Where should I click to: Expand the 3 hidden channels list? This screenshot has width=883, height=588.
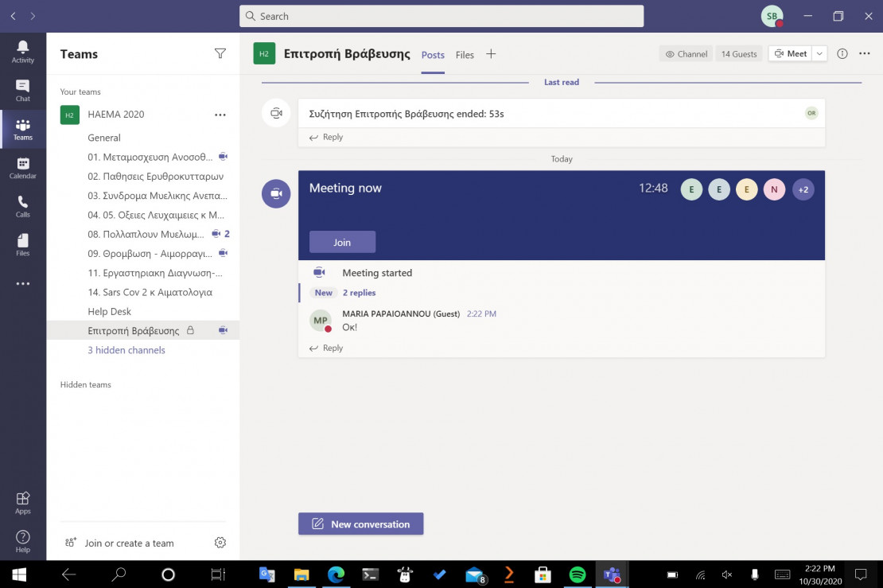(126, 350)
